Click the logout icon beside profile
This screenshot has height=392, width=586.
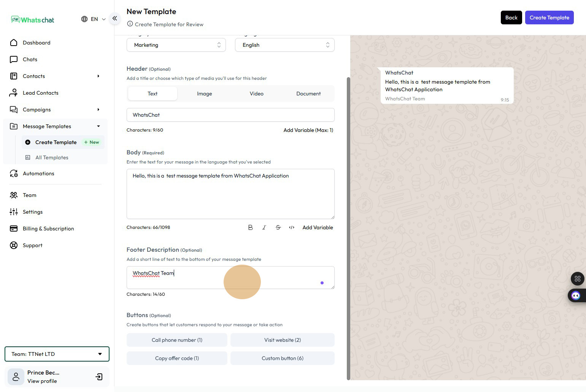(99, 377)
